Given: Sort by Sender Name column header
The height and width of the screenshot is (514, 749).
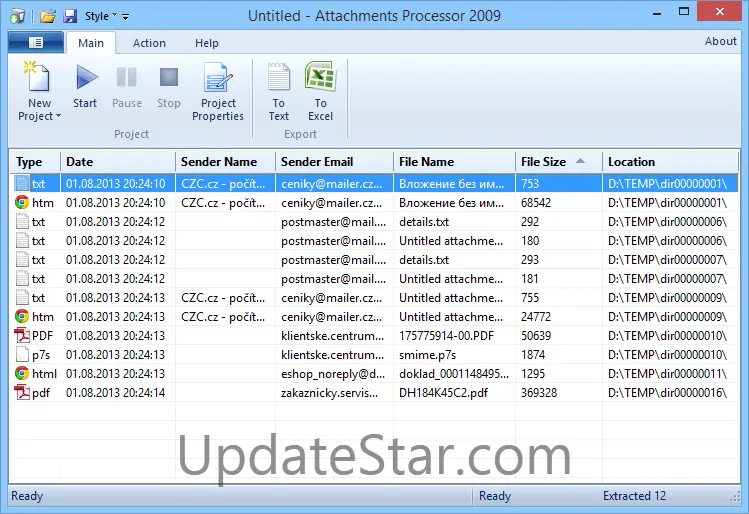Looking at the screenshot, I should (225, 162).
